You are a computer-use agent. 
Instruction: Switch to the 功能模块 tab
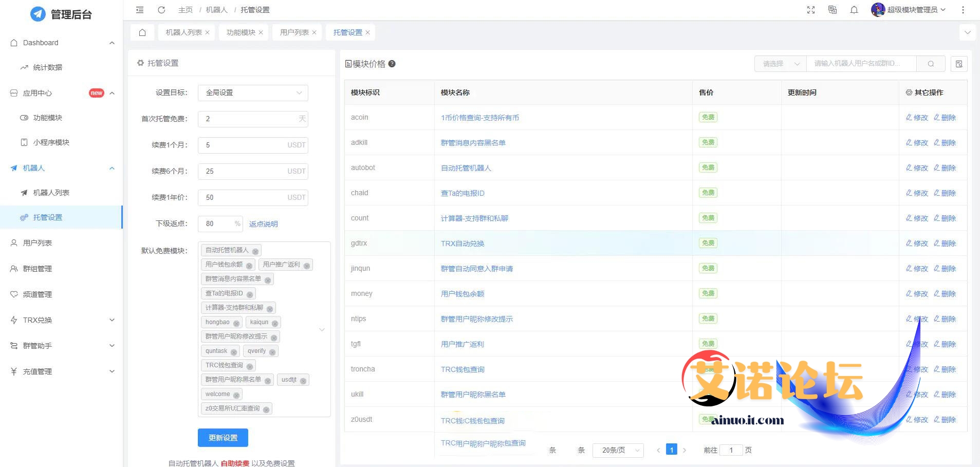(241, 32)
